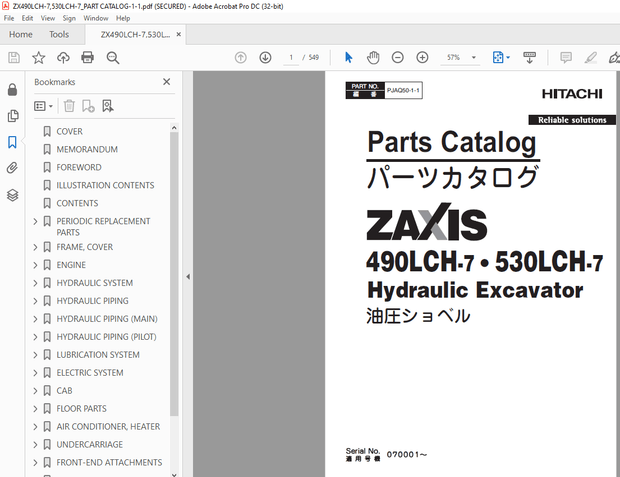Expand ENGINE bookmark
The height and width of the screenshot is (477, 620).
pos(35,265)
